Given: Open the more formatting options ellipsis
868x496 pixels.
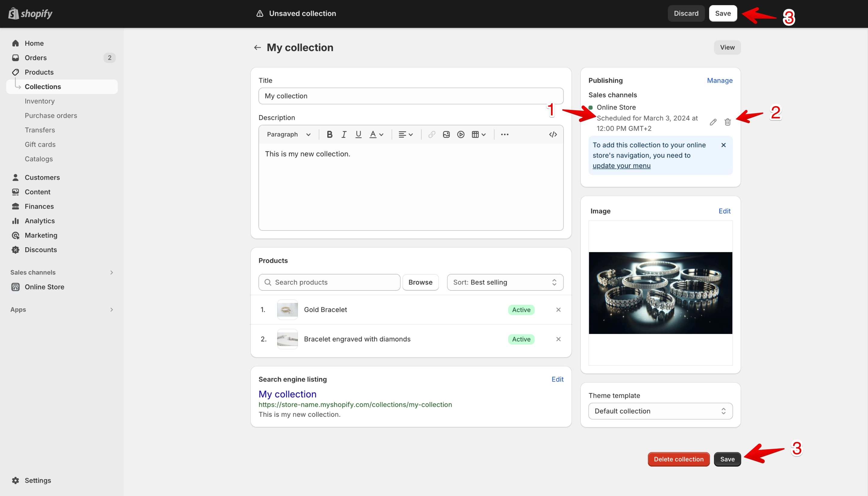Looking at the screenshot, I should 505,135.
